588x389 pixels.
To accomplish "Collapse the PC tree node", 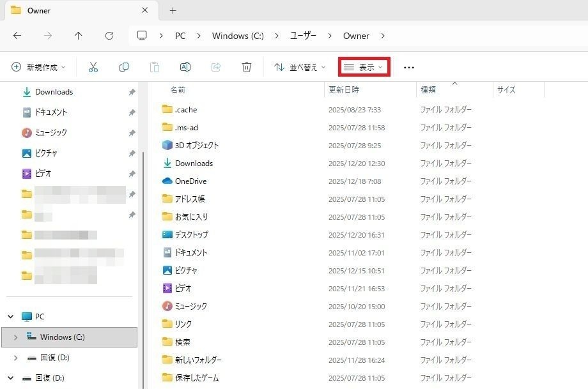I will 10,317.
